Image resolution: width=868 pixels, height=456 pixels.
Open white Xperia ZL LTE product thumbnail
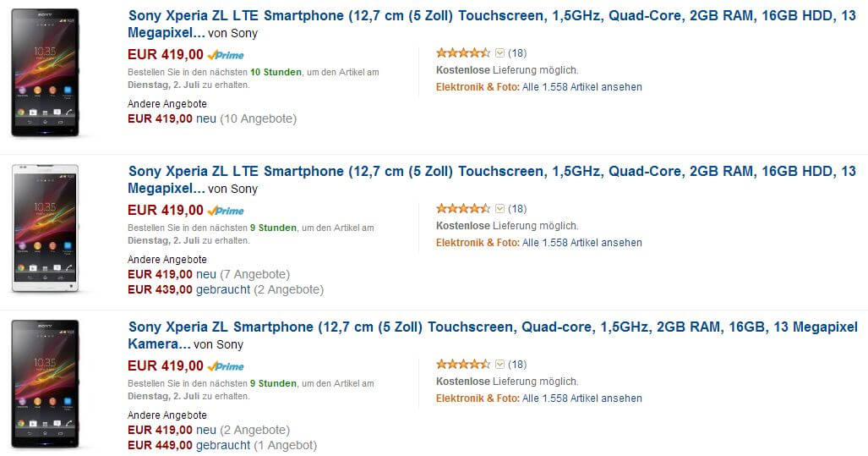pos(45,228)
